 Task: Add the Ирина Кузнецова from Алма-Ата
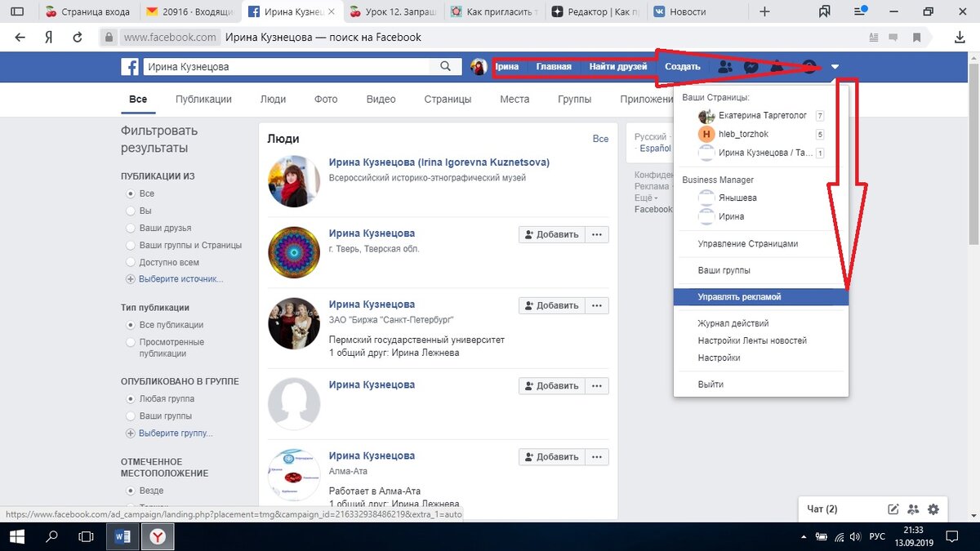click(551, 456)
